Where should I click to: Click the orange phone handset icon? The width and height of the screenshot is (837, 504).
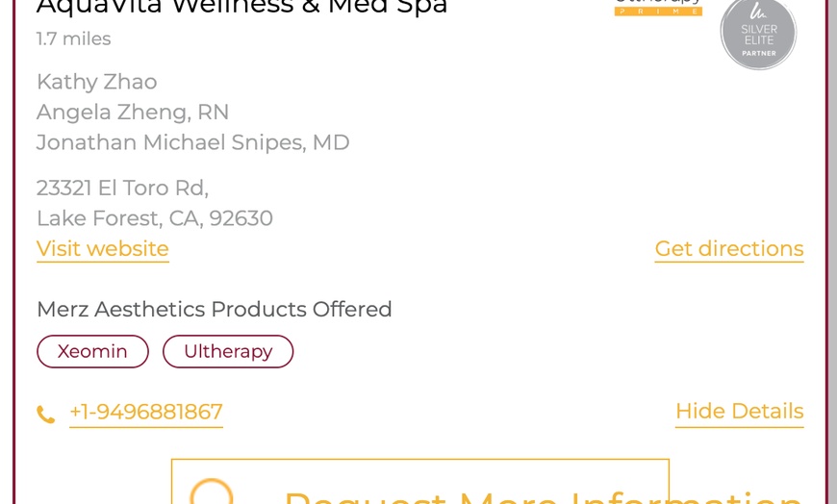click(x=46, y=415)
